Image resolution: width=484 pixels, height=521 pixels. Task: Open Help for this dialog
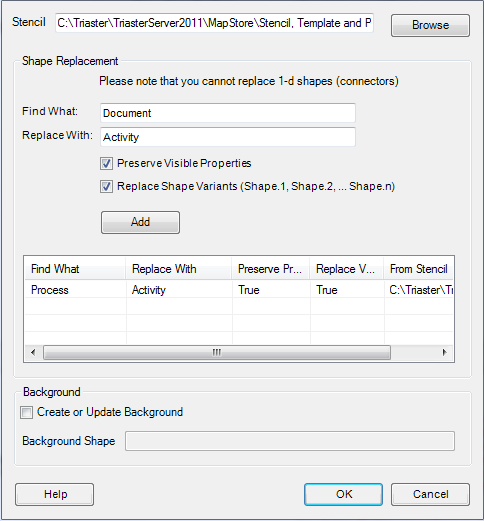click(x=54, y=494)
